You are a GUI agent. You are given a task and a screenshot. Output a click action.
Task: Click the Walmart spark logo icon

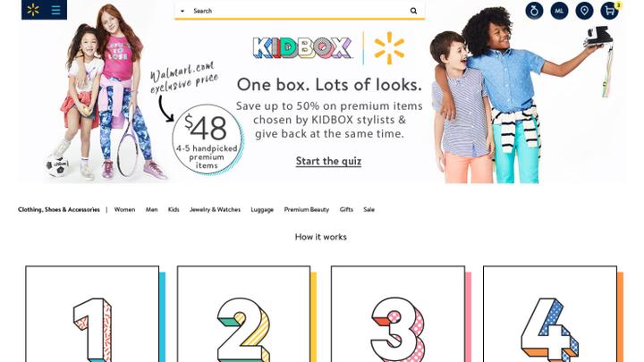point(33,10)
